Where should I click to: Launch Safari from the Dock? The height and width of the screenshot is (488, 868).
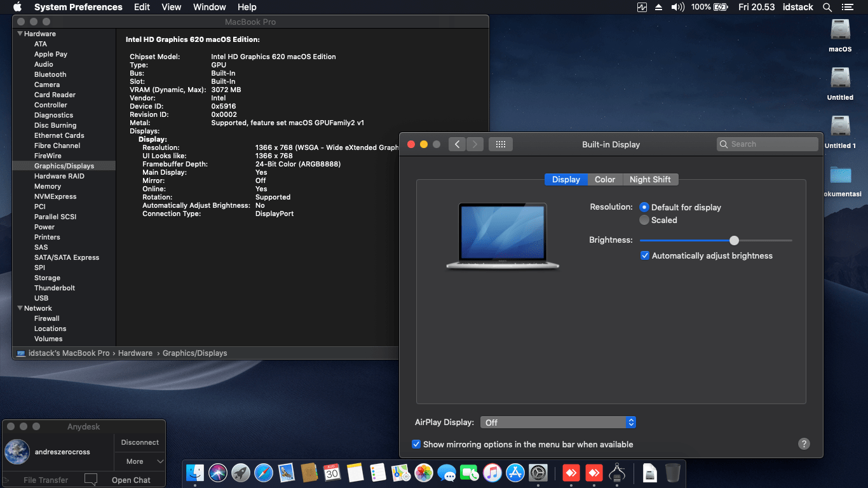point(264,473)
